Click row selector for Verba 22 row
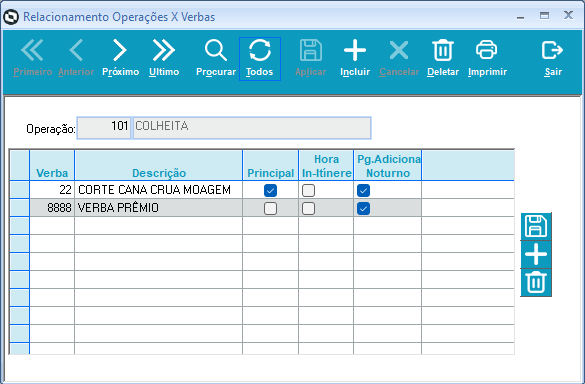The width and height of the screenshot is (585, 384). [x=19, y=190]
